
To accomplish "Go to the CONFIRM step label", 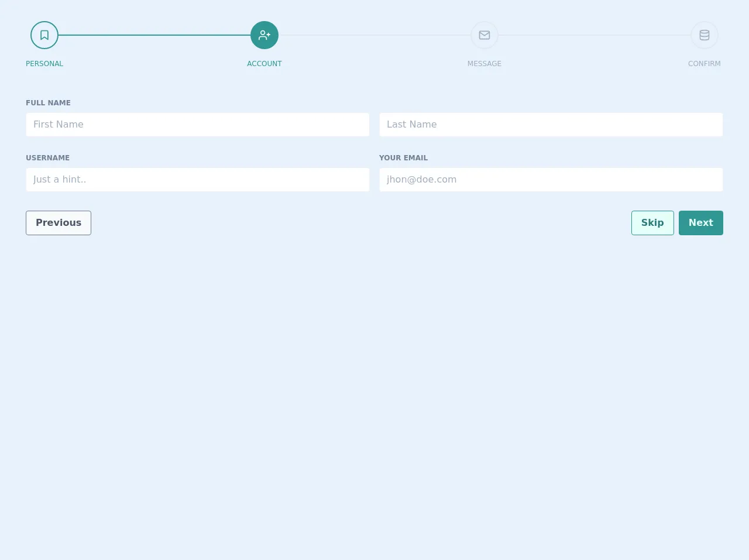I will [705, 64].
